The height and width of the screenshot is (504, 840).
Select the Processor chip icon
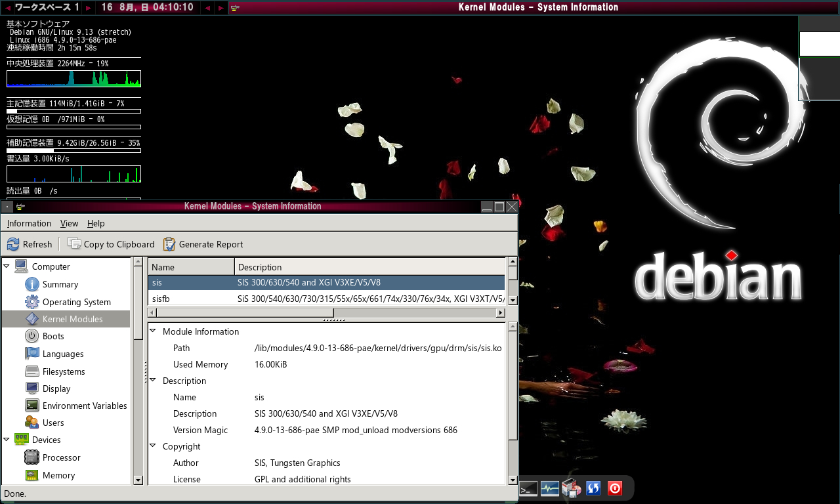(32, 457)
